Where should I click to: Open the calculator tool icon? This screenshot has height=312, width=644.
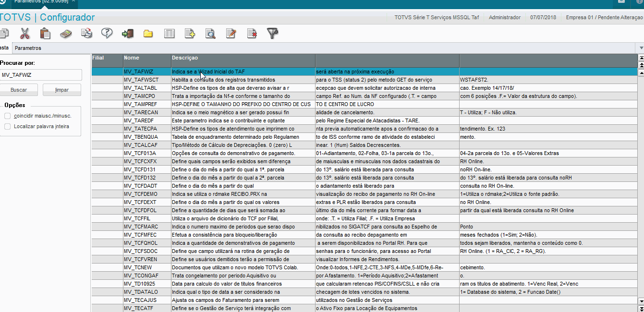tap(66, 34)
